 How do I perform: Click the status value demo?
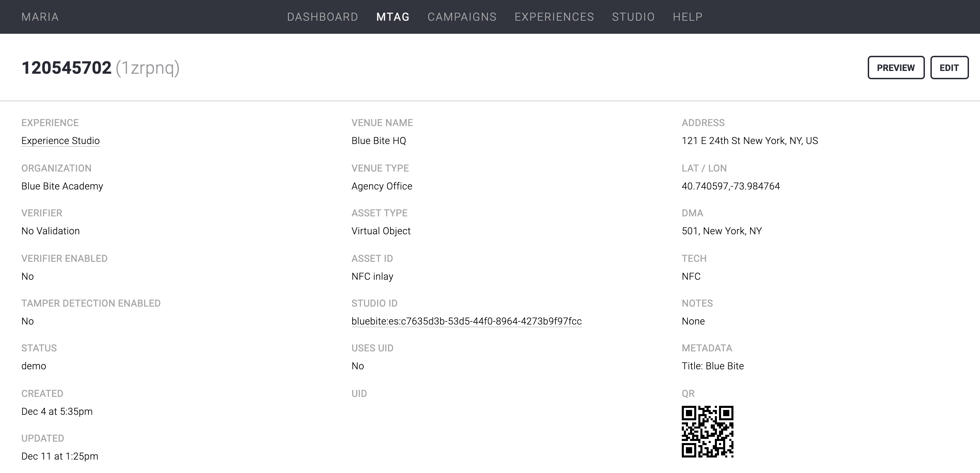pyautogui.click(x=33, y=366)
